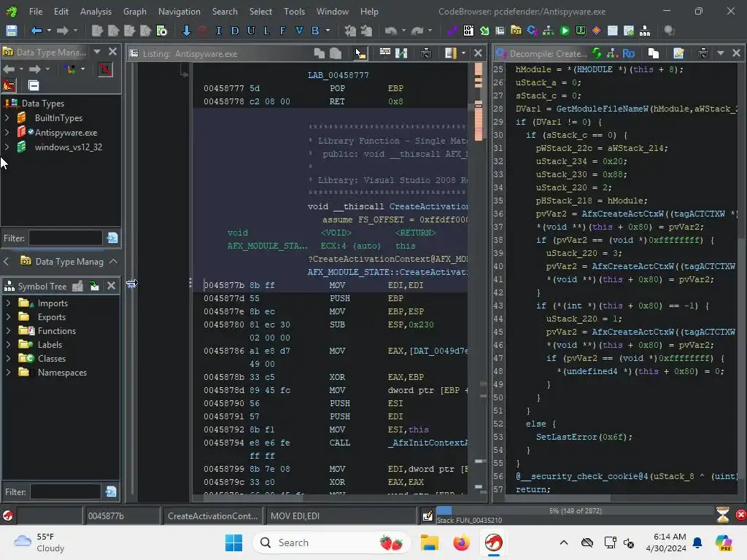Expand the BuiltInTypes node

pyautogui.click(x=7, y=117)
